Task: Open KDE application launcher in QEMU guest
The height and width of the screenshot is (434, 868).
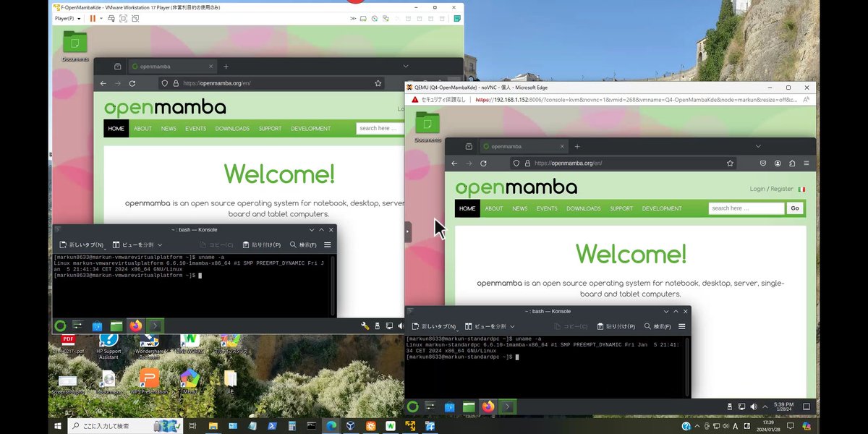Action: [413, 407]
